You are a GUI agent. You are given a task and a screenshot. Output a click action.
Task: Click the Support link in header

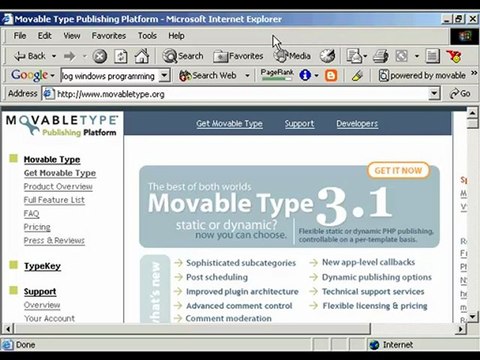click(x=299, y=124)
